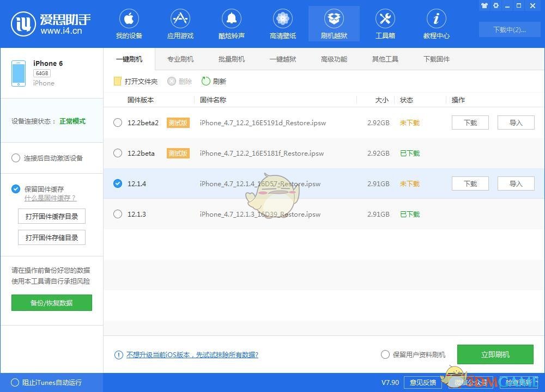Sort by the 固件版本 column header
The image size is (545, 392).
(x=141, y=100)
